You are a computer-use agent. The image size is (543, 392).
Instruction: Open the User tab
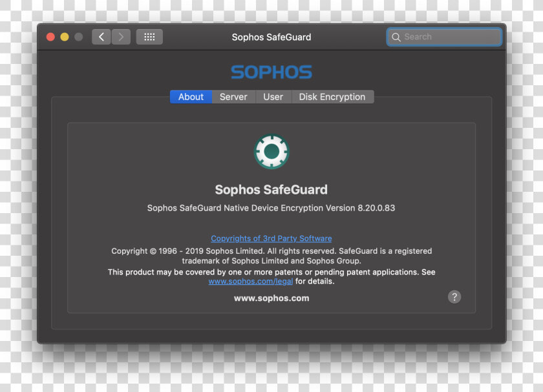click(x=273, y=97)
